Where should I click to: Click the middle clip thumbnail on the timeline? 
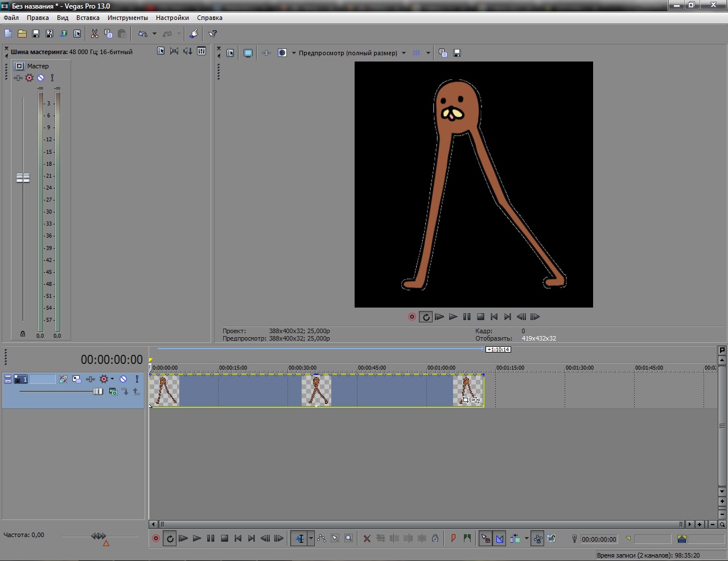[x=316, y=390]
